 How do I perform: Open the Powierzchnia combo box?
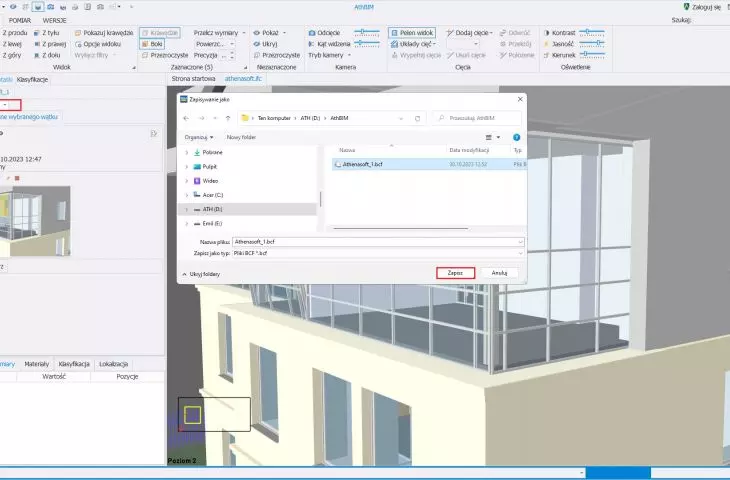point(214,44)
